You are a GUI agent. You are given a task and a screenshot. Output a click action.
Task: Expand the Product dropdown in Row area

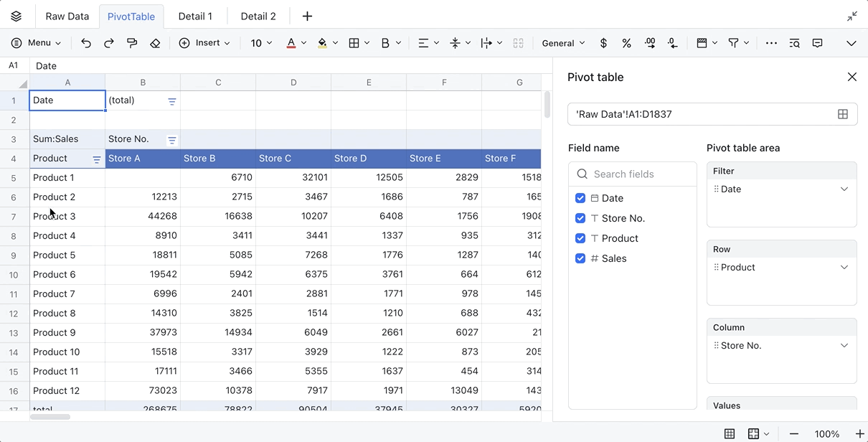(x=843, y=267)
